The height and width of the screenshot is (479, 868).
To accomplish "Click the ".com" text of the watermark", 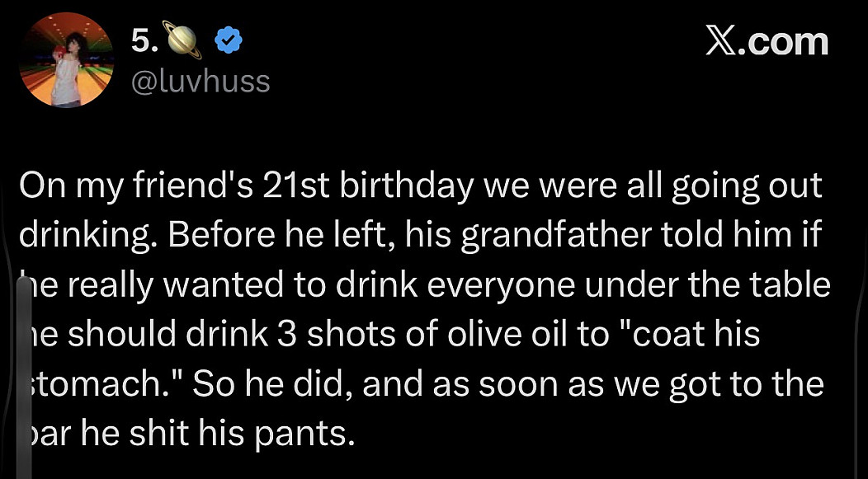I will pos(786,40).
